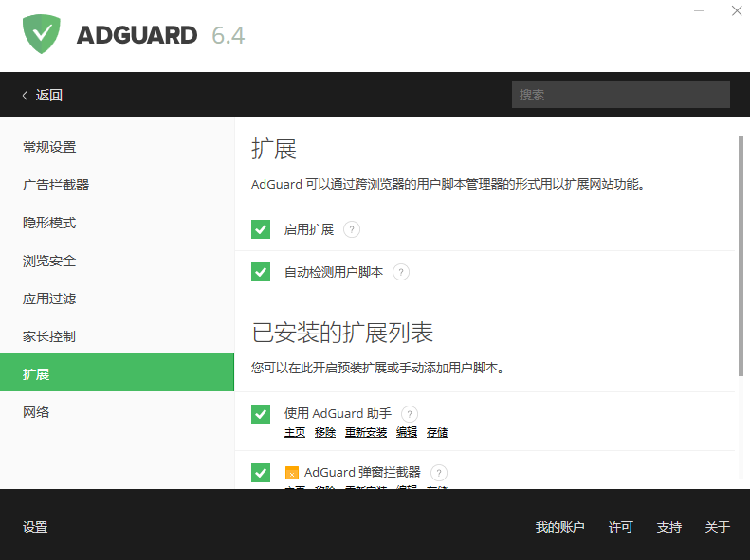Click the help icon next to 自动检测用户脚本
This screenshot has height=560, width=750.
point(401,272)
